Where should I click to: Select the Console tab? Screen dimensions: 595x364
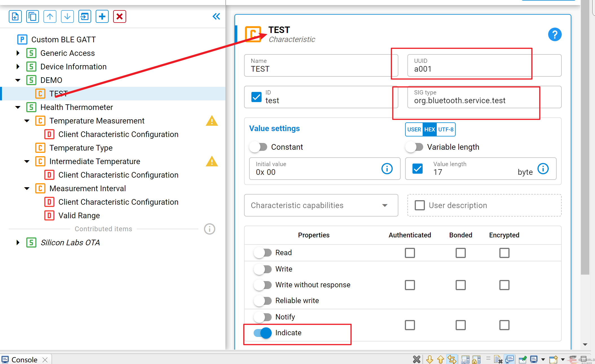[x=24, y=359]
